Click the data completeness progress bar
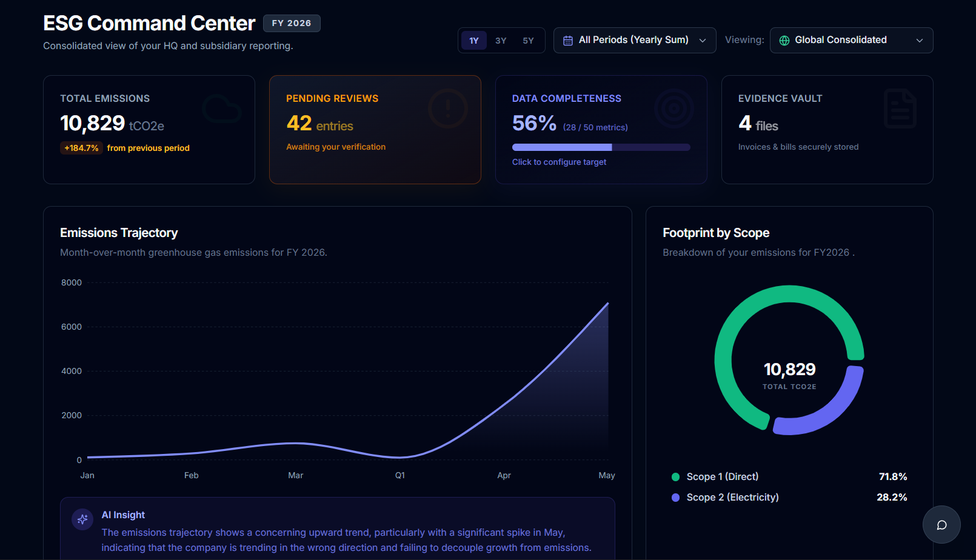Screen dimensions: 976x560 click(x=601, y=147)
